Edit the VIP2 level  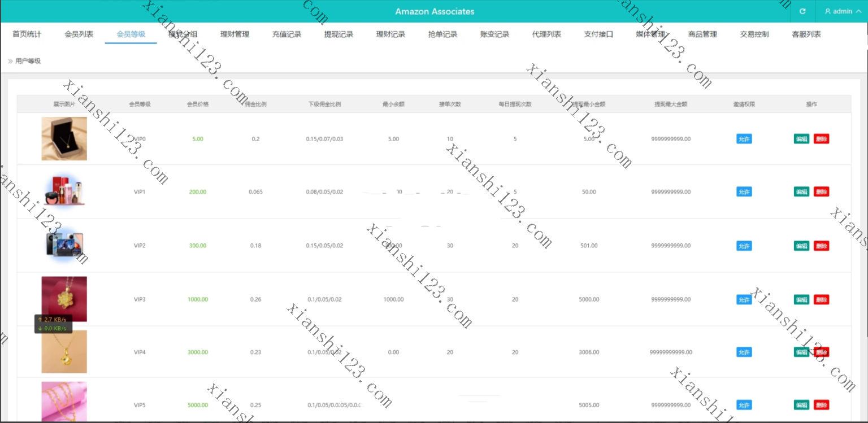pyautogui.click(x=801, y=246)
